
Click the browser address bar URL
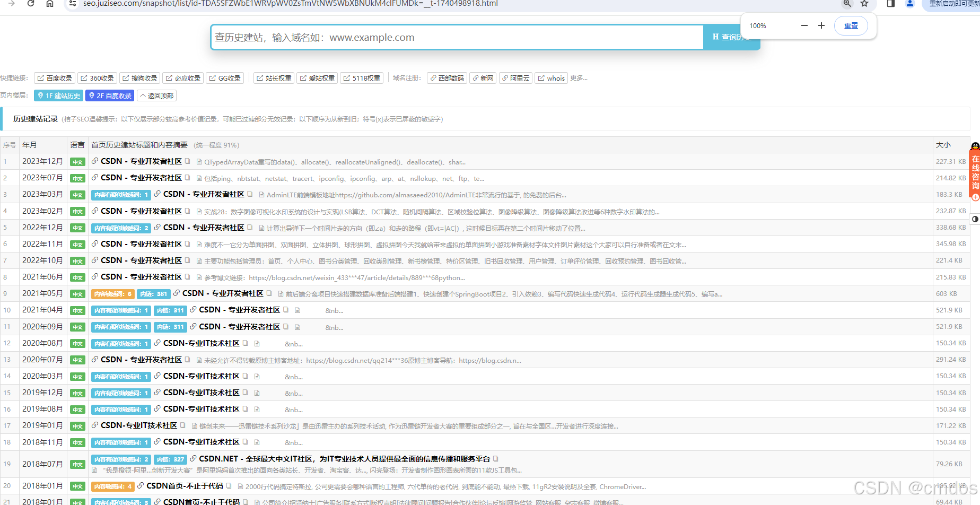(290, 4)
